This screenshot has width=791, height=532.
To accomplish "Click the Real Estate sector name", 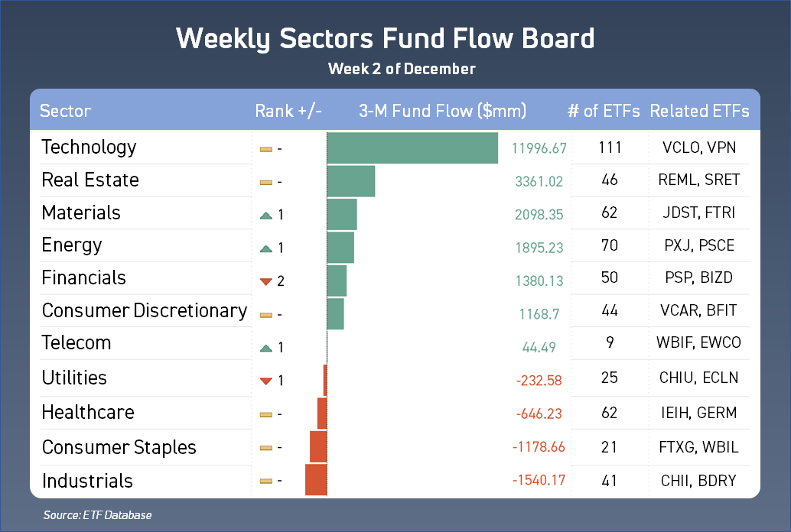I will [x=90, y=180].
